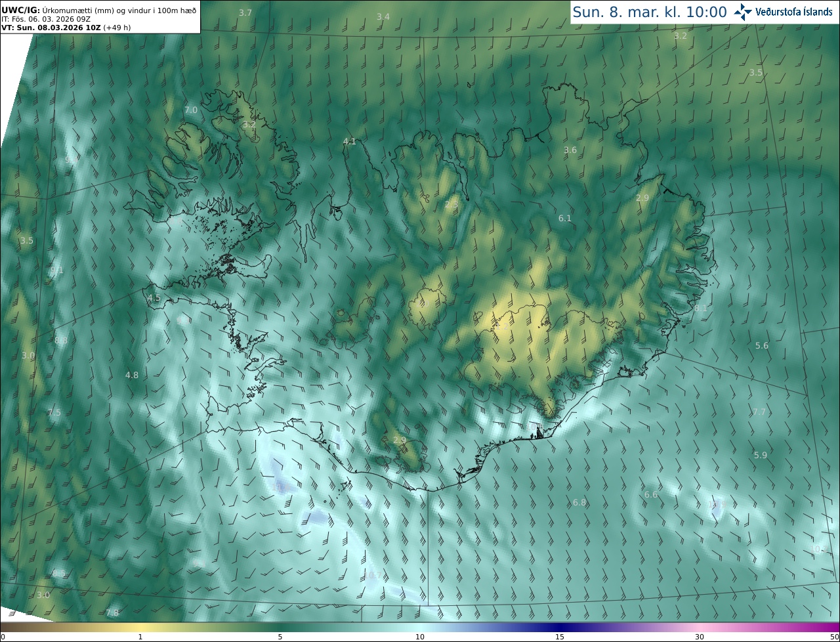Click the '1' tick label on the legend

click(140, 637)
